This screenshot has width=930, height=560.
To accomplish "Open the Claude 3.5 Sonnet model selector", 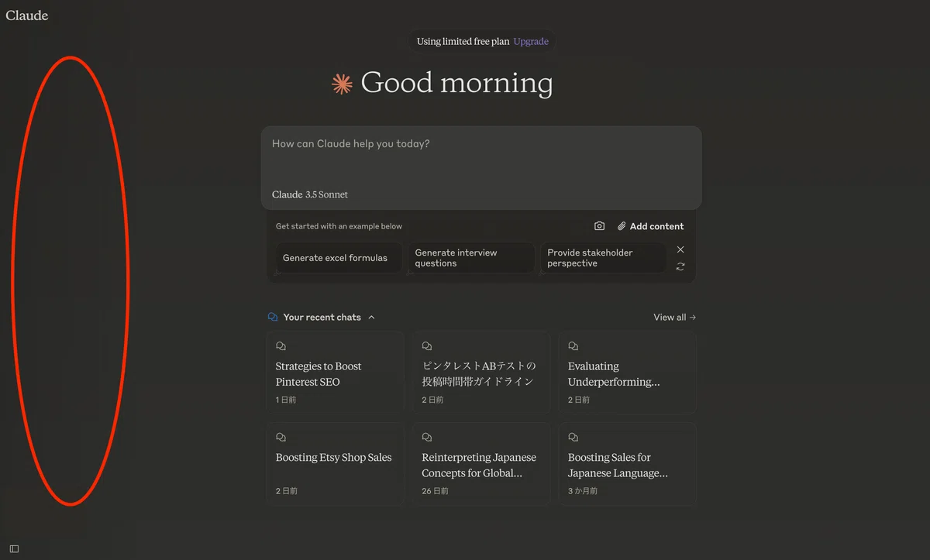I will [x=310, y=194].
